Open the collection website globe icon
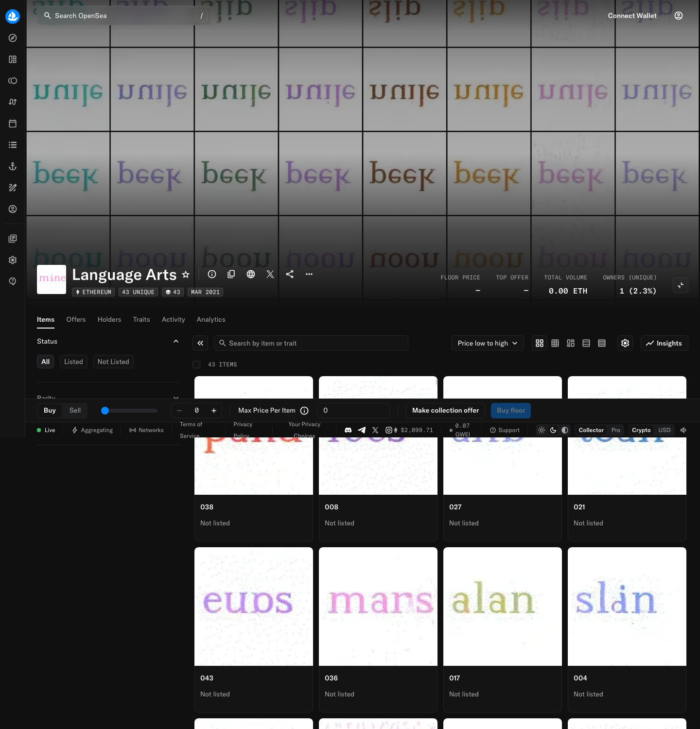Image resolution: width=700 pixels, height=729 pixels. [251, 274]
